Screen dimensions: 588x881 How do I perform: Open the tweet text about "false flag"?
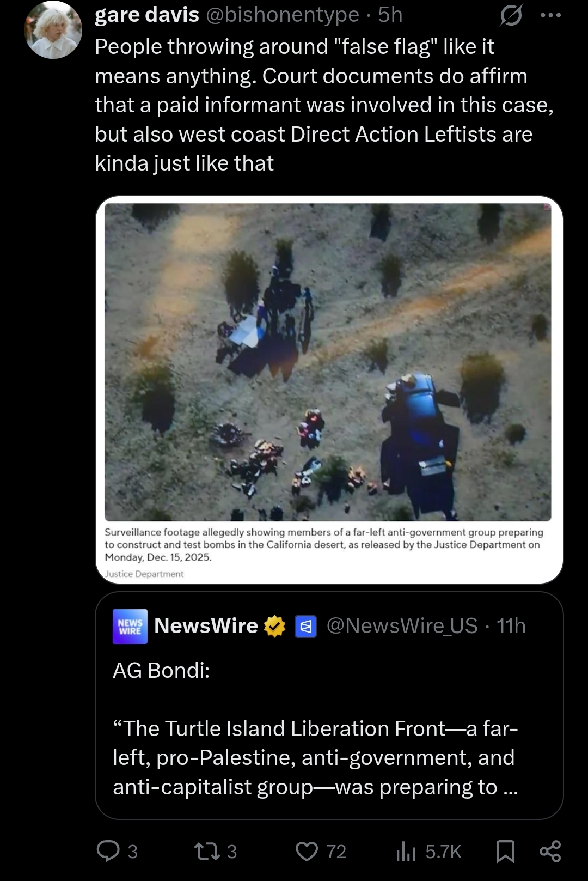coord(324,105)
